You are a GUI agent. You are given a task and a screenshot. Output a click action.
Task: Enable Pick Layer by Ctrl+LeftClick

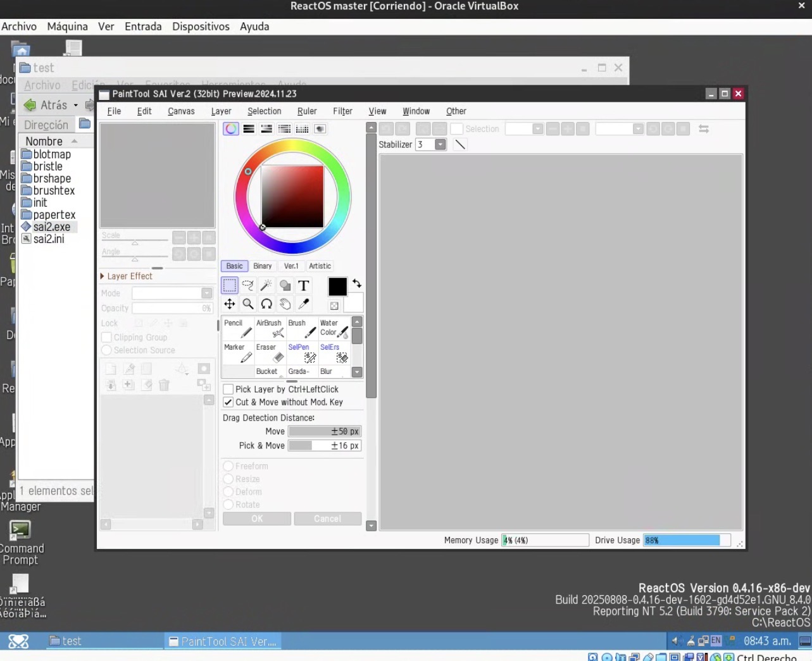[x=228, y=390]
